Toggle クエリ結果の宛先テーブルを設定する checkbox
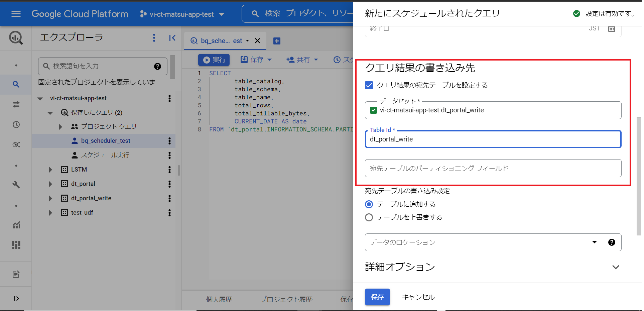 coord(369,85)
